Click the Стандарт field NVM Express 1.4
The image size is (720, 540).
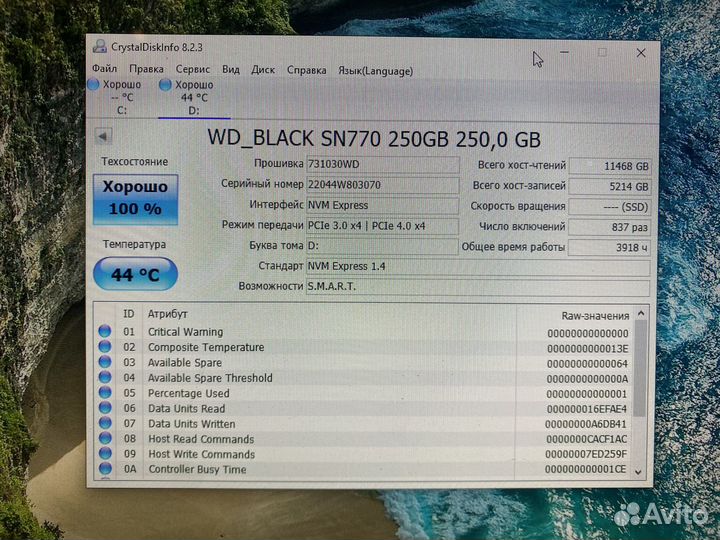[x=478, y=267]
